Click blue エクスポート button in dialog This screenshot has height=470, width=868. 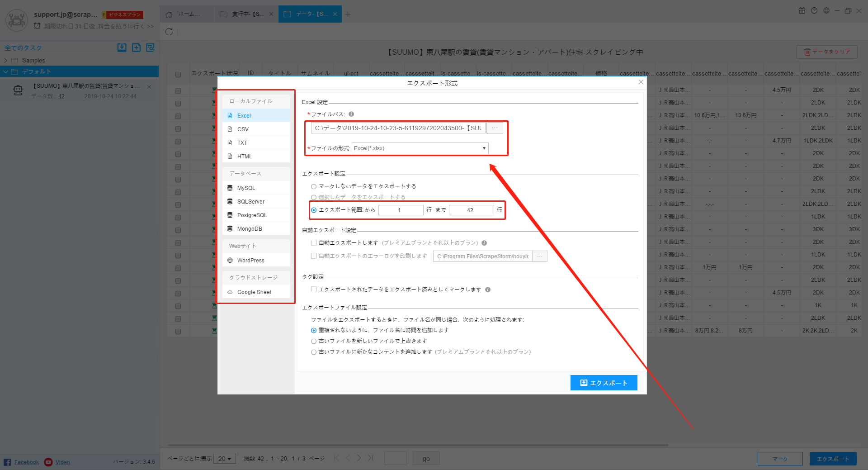(x=604, y=383)
